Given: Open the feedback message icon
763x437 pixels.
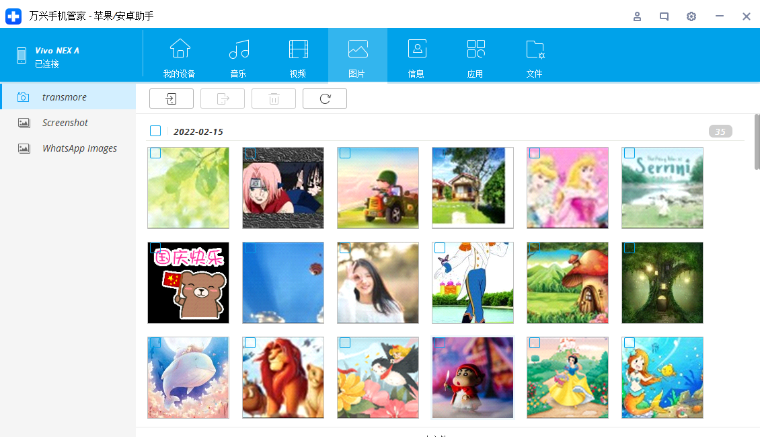Looking at the screenshot, I should pos(664,17).
